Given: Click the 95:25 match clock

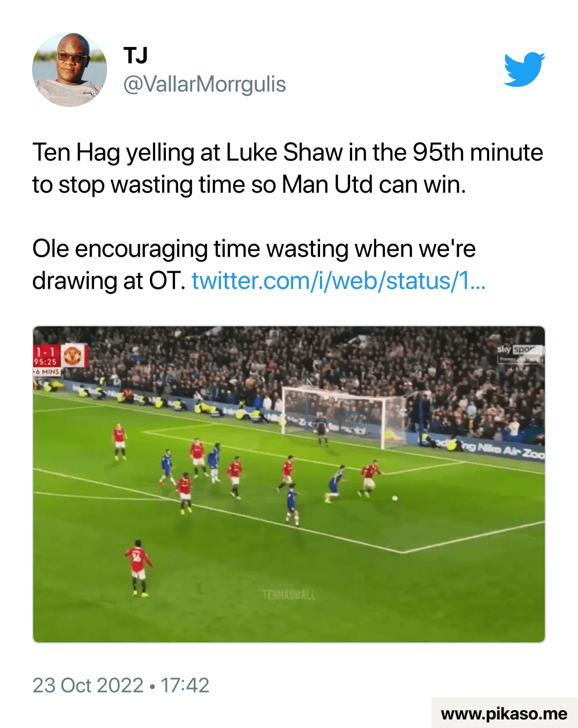Looking at the screenshot, I should point(46,362).
